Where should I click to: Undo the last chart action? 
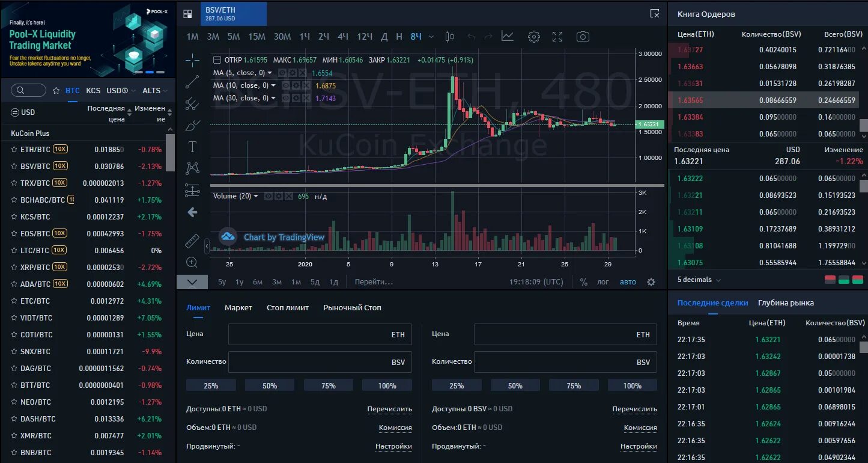472,37
